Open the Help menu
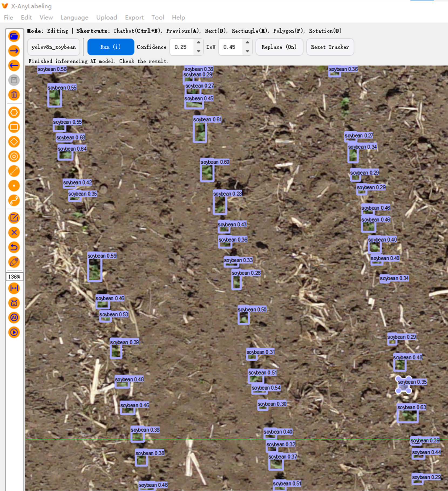This screenshot has height=491, width=448. tap(178, 18)
